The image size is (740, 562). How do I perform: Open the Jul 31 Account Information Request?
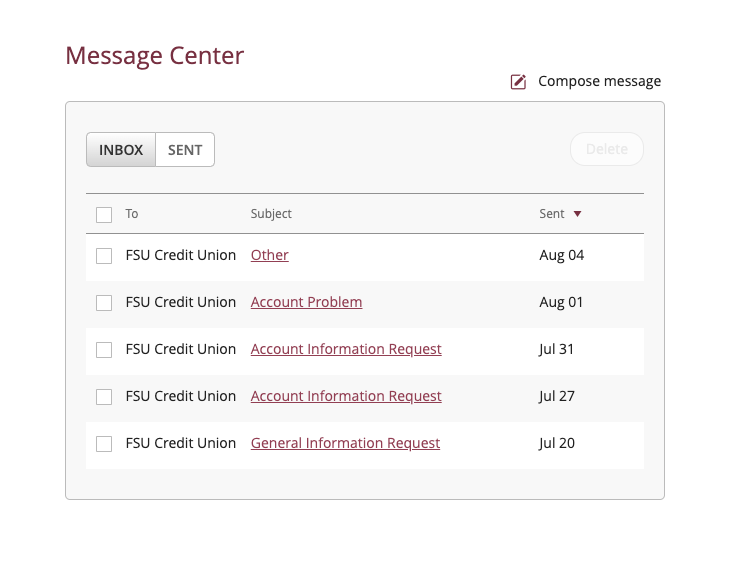tap(346, 350)
